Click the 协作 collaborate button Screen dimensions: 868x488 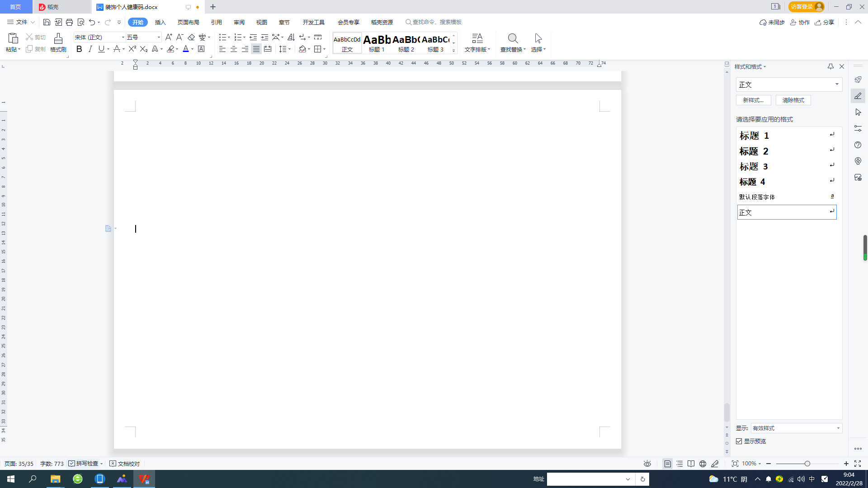pos(800,22)
